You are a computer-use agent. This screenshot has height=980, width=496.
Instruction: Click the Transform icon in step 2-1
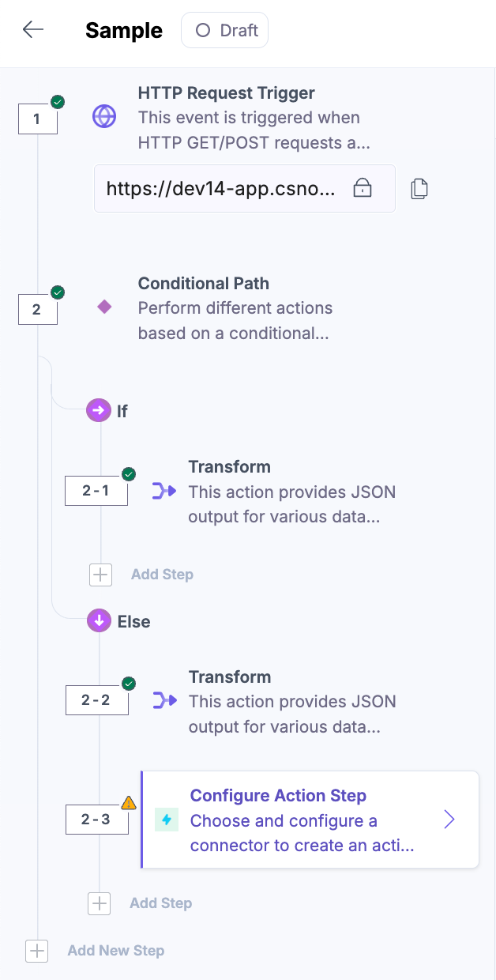tap(163, 492)
